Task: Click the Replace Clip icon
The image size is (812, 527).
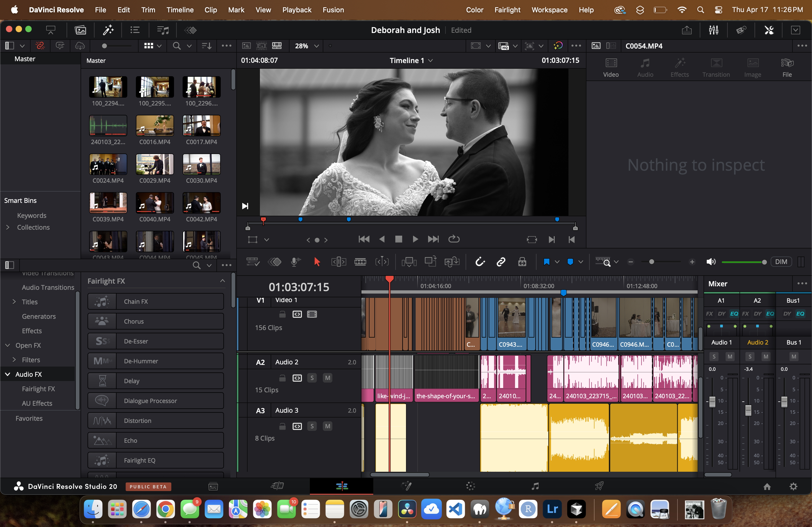Action: [x=452, y=262]
